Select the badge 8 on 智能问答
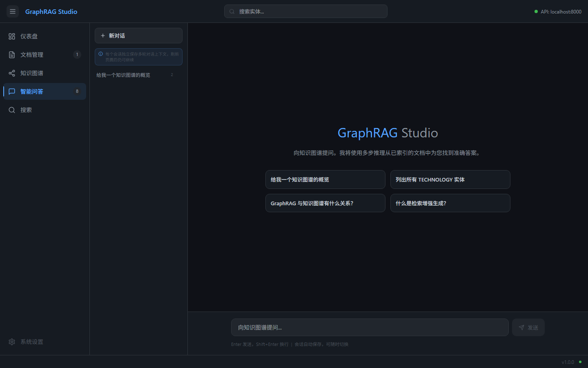The height and width of the screenshot is (368, 588). [77, 91]
